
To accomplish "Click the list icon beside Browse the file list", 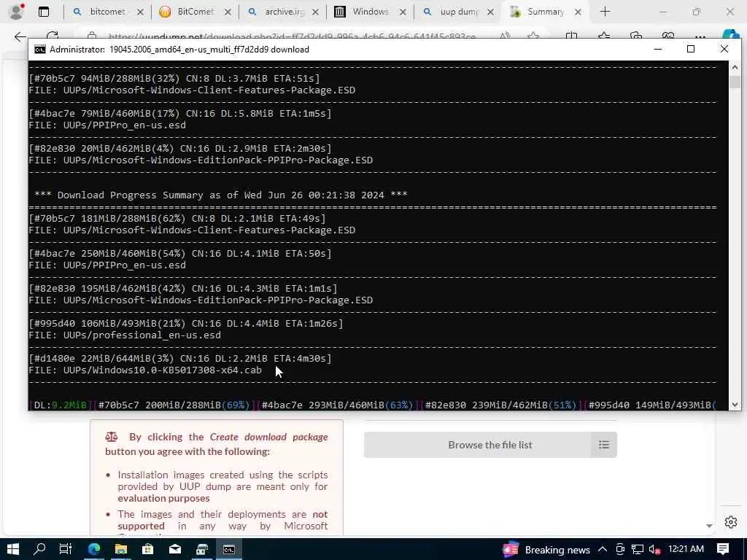I will coord(604,445).
